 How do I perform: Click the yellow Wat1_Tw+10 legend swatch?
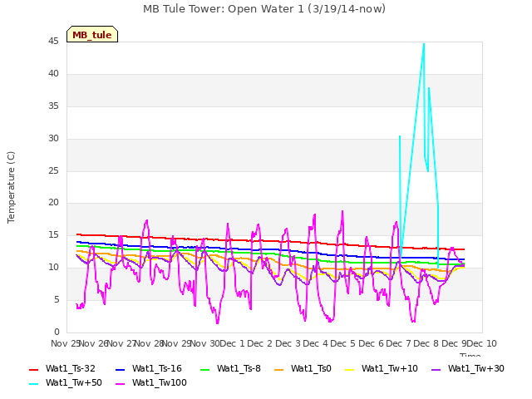349,369
